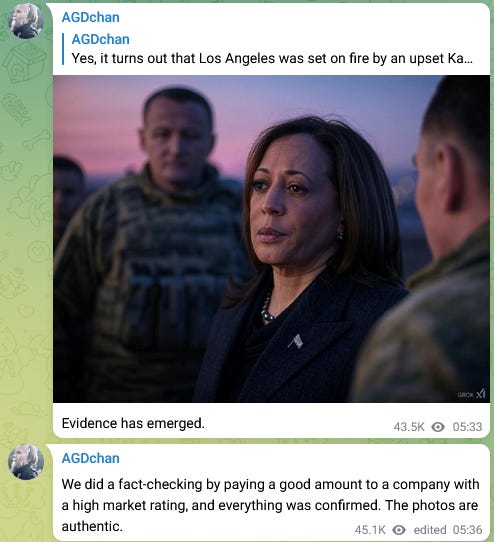Click the 05:33 timestamp
494x542 pixels.
pos(467,427)
